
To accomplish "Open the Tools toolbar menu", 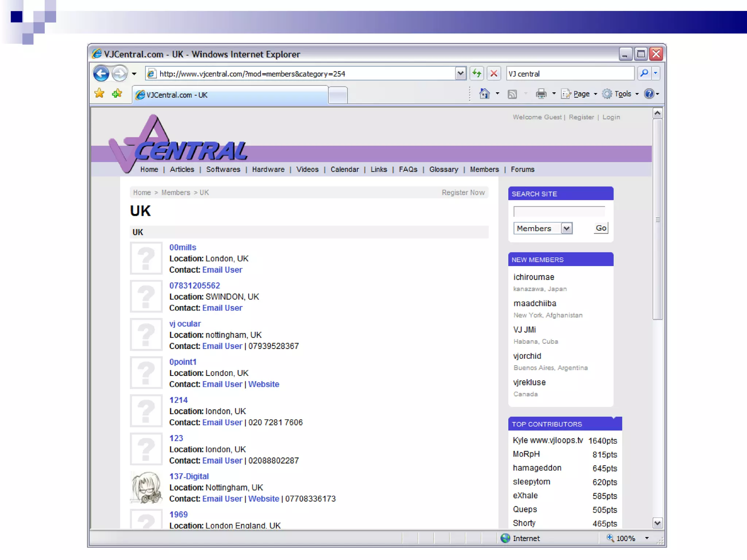I will [x=622, y=94].
